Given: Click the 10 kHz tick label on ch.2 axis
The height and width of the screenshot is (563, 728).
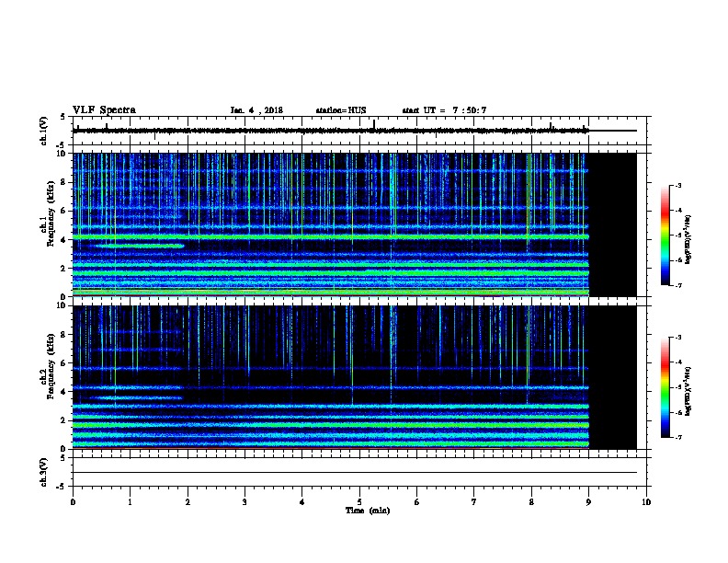Looking at the screenshot, I should 62,305.
